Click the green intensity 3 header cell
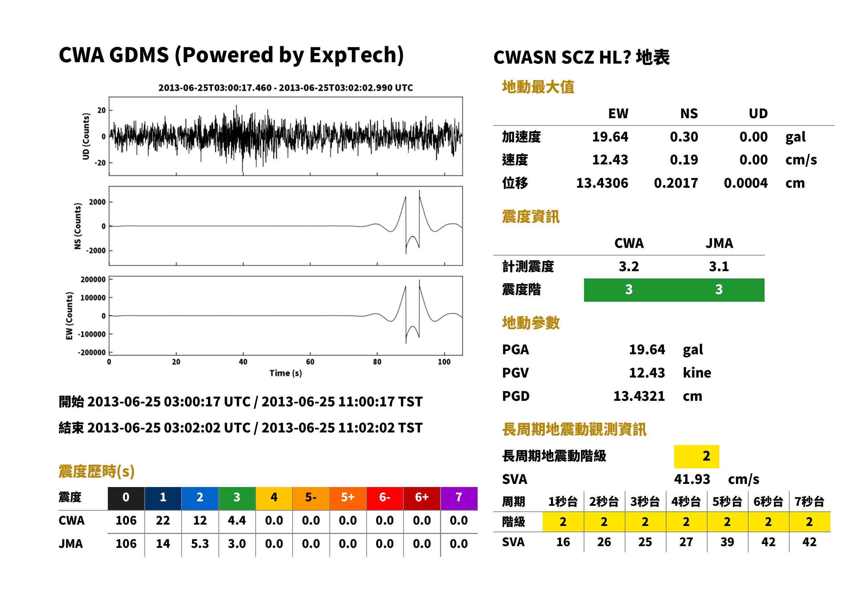This screenshot has width=863, height=616. coord(237,498)
